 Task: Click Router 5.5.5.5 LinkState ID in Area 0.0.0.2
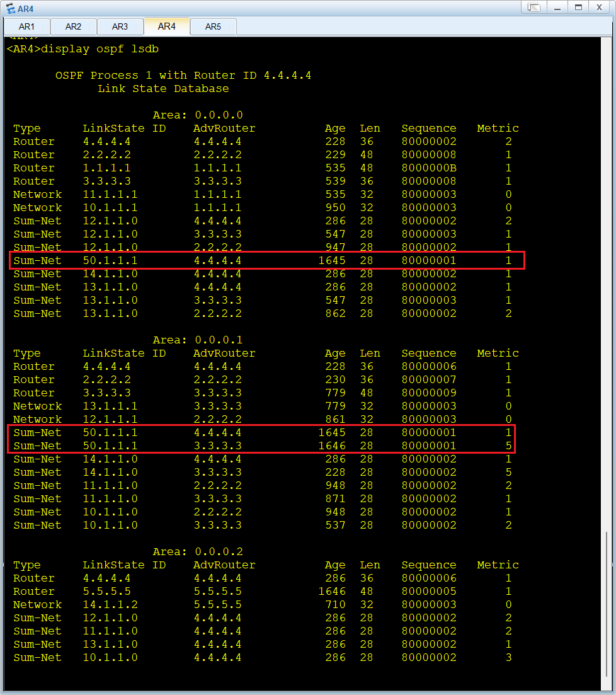click(x=107, y=592)
